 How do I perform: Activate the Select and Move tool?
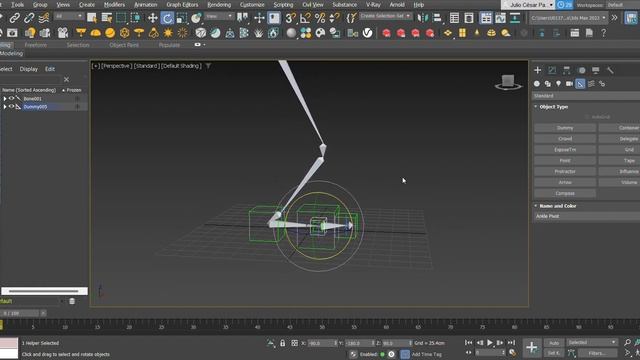click(x=153, y=18)
